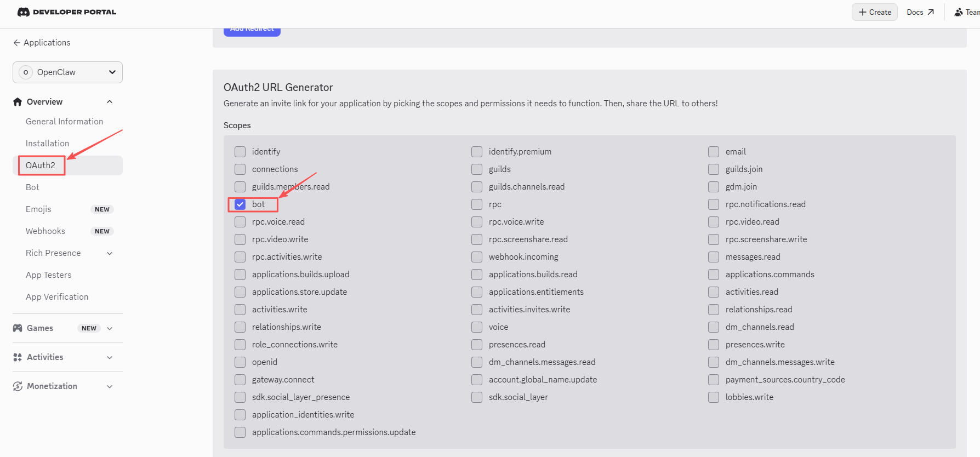Click the Discord logo in the header
Image resolution: width=980 pixels, height=457 pixels.
pos(24,12)
